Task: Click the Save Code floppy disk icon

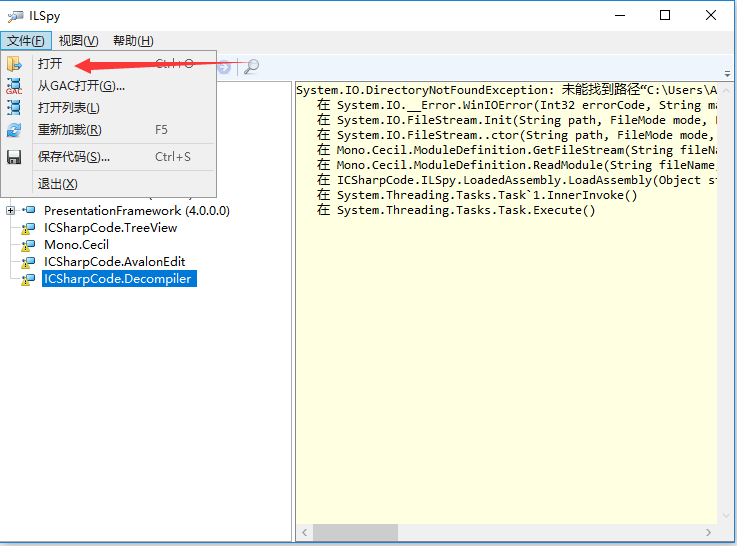Action: coord(14,157)
